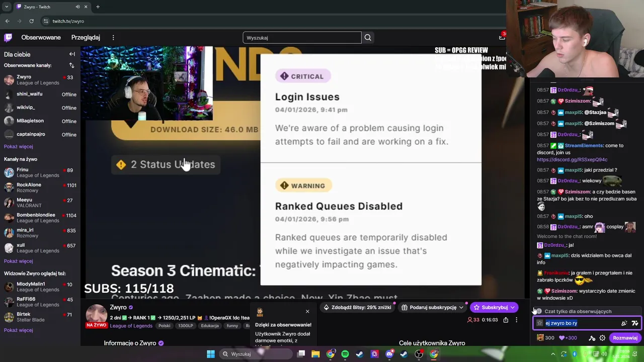The image size is (644, 362).
Task: Open the Przeglądaj tab
Action: 86,37
